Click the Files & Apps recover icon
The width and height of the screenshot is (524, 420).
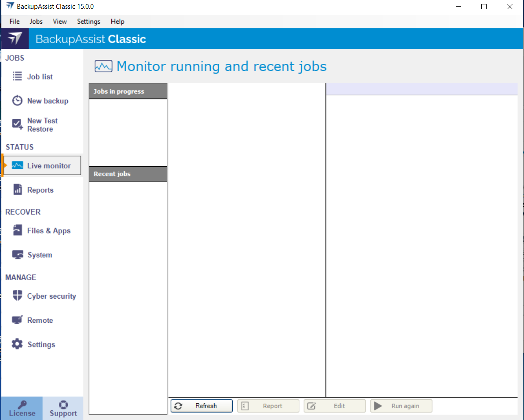coord(17,230)
